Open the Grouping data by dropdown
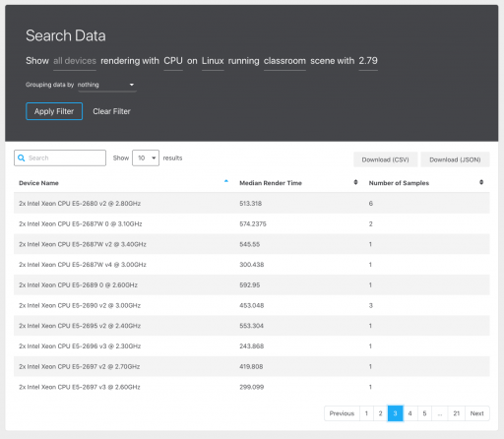The image size is (504, 439). (x=107, y=85)
